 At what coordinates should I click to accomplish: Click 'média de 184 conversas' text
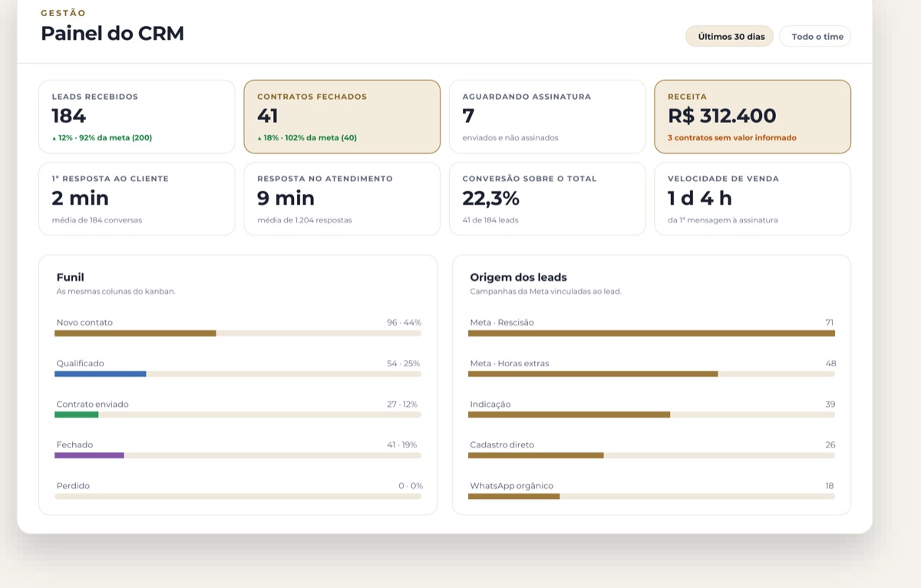pyautogui.click(x=97, y=220)
